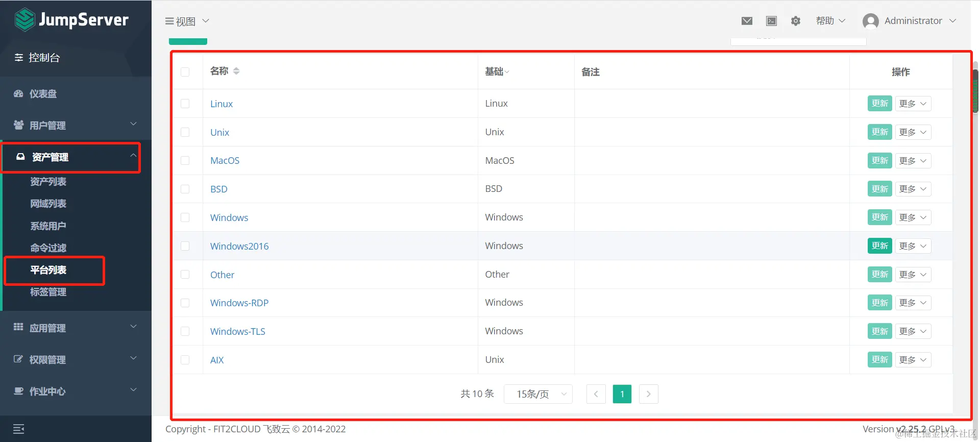Open the 帮助 help dropdown
The width and height of the screenshot is (980, 442).
(x=830, y=21)
